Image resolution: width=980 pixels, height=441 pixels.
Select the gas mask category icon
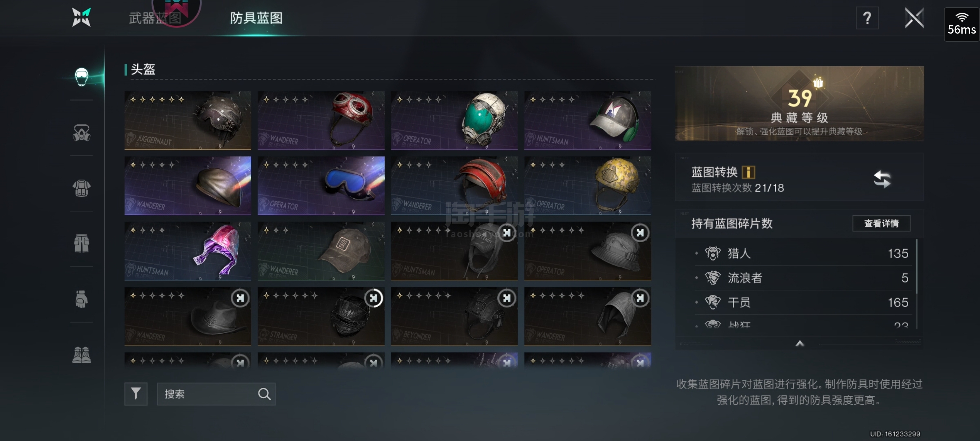pyautogui.click(x=82, y=133)
